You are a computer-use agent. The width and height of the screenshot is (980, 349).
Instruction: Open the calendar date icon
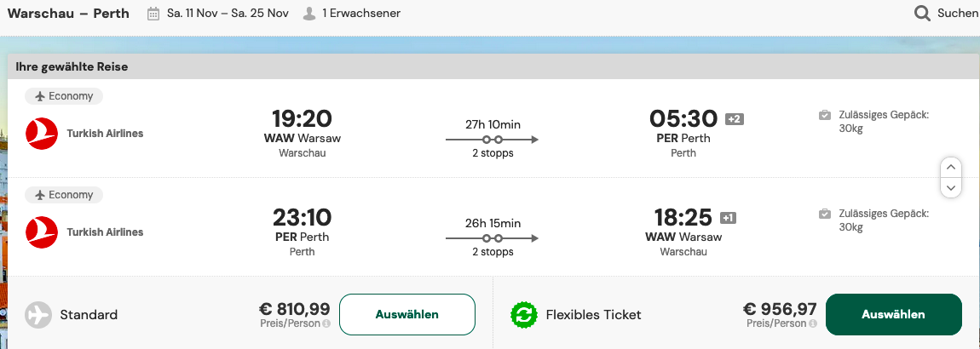pyautogui.click(x=153, y=13)
